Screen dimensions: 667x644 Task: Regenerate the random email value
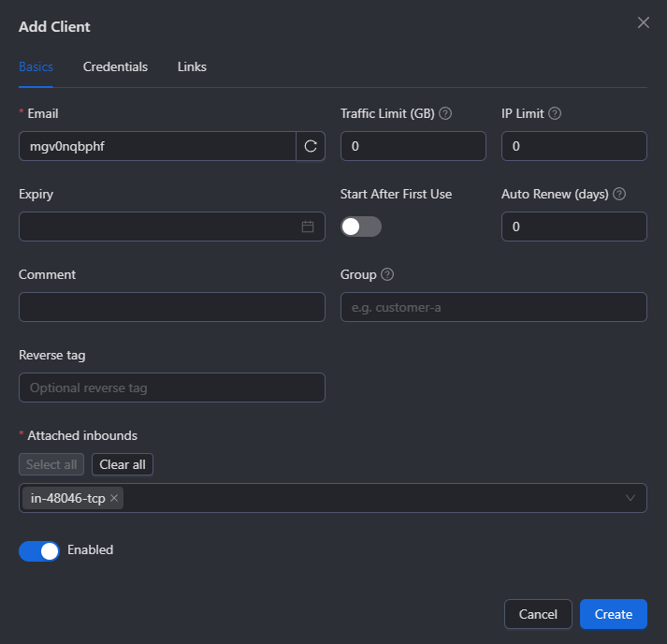(x=311, y=146)
